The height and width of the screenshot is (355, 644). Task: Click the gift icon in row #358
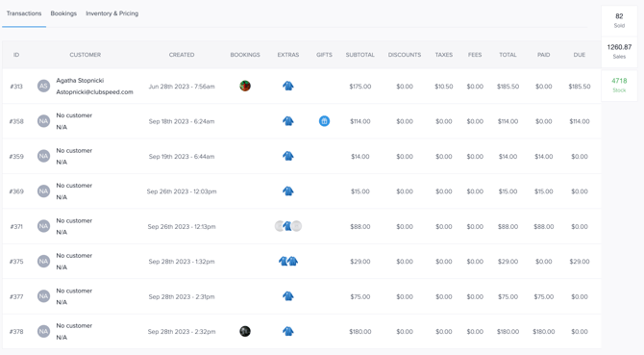click(x=324, y=121)
